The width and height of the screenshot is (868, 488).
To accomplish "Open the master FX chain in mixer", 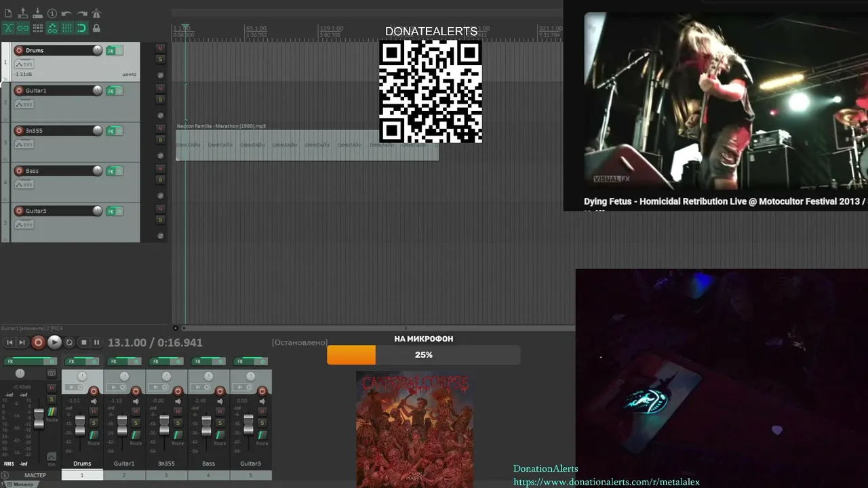I will tap(25, 362).
